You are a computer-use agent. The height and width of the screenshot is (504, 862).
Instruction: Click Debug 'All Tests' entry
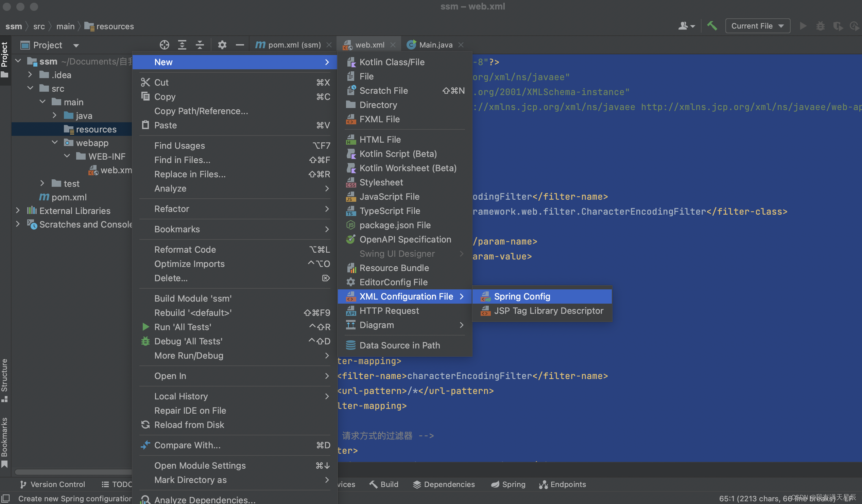(x=235, y=341)
